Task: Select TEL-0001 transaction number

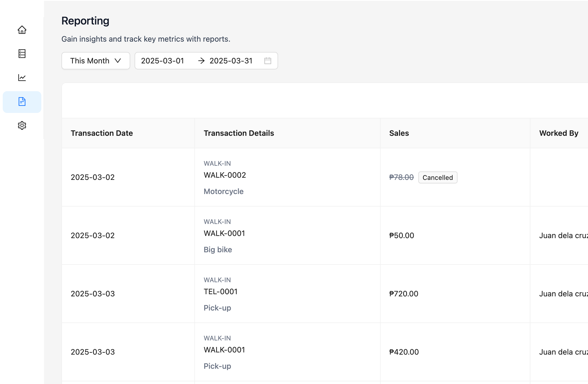Action: click(x=221, y=291)
